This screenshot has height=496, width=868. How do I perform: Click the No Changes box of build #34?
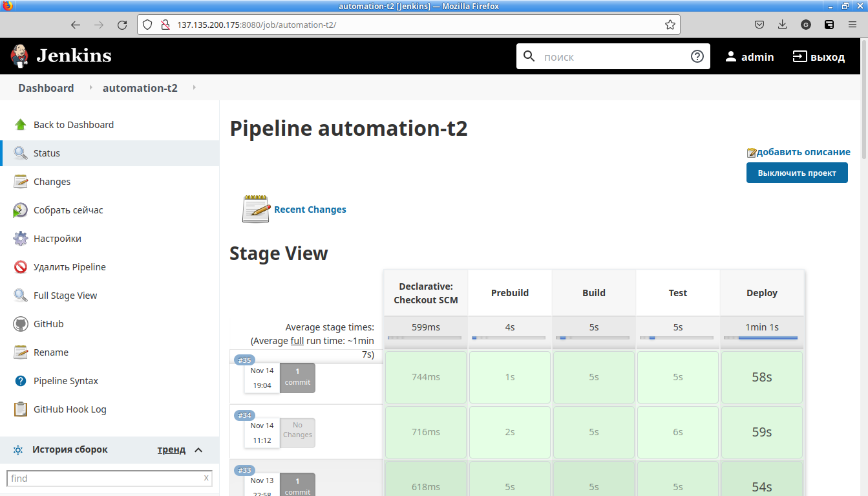pos(297,433)
